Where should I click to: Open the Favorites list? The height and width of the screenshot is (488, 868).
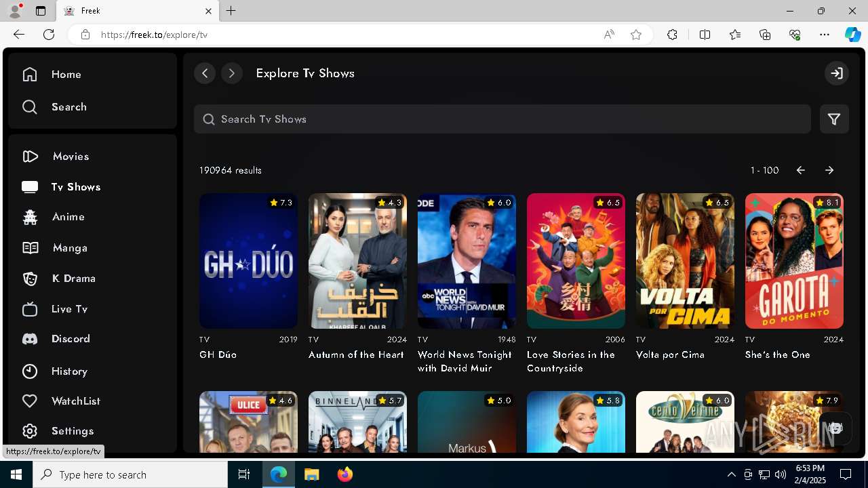point(735,35)
